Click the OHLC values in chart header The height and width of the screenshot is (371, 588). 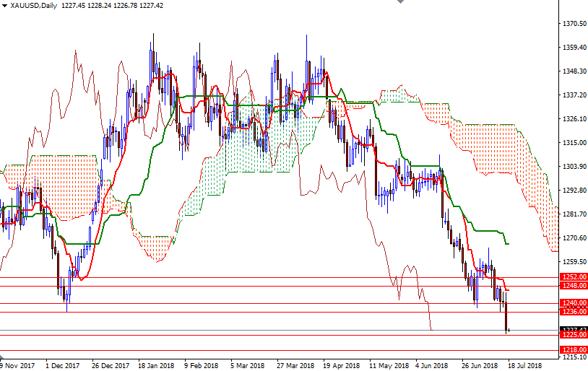tap(113, 5)
